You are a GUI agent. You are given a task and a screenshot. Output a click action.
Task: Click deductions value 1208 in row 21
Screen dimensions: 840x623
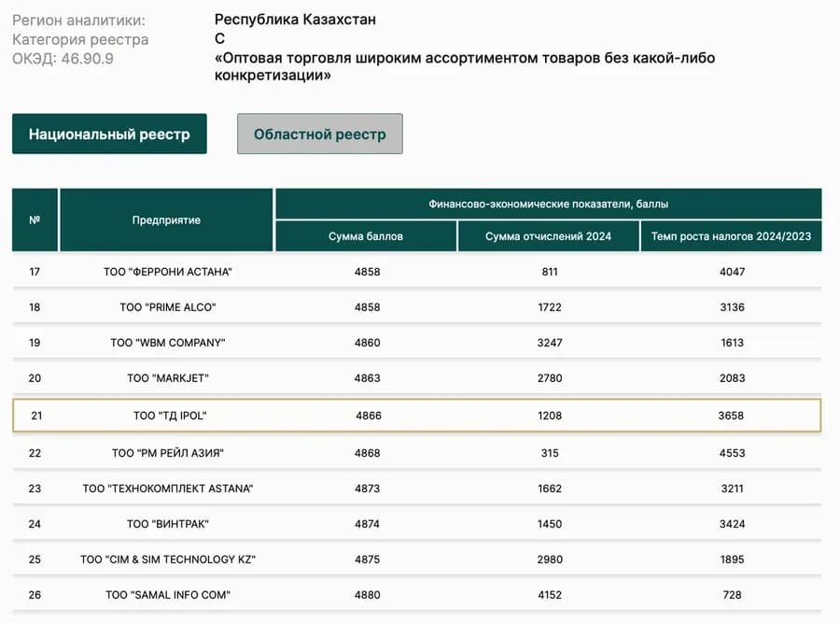pyautogui.click(x=550, y=416)
